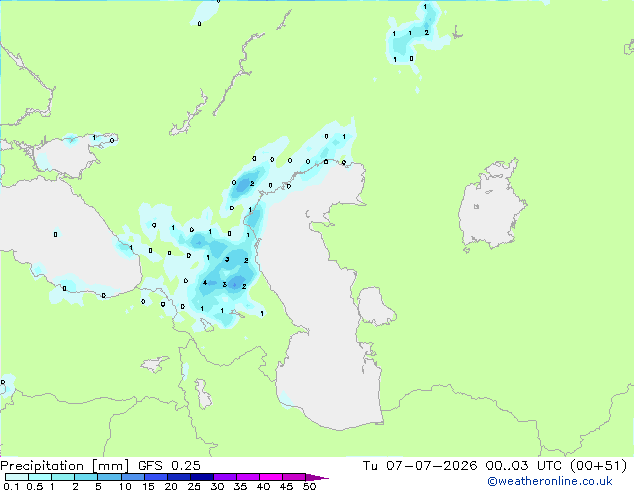The image size is (634, 490).
Task: Select the 45–50 mm legend swatch
Action: (x=294, y=477)
